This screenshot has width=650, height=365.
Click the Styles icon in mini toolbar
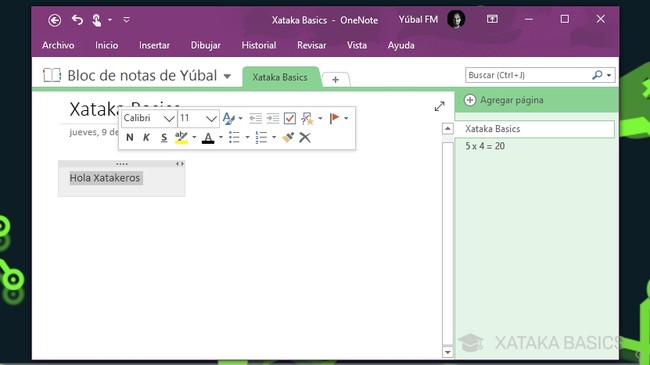(229, 119)
